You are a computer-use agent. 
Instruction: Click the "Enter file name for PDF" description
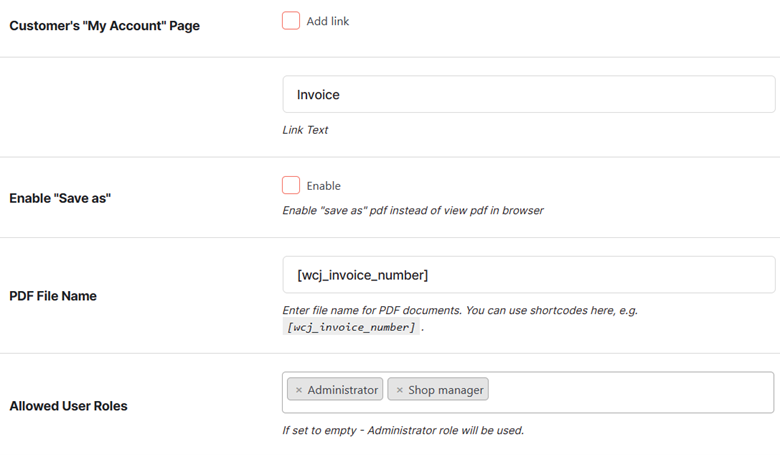460,310
